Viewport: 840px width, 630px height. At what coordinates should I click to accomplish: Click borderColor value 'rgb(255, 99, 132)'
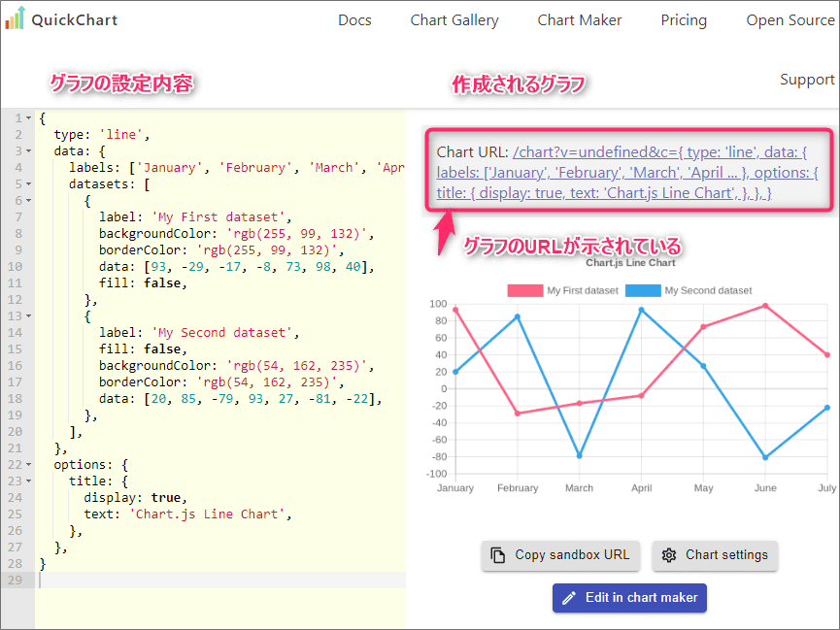coord(267,250)
